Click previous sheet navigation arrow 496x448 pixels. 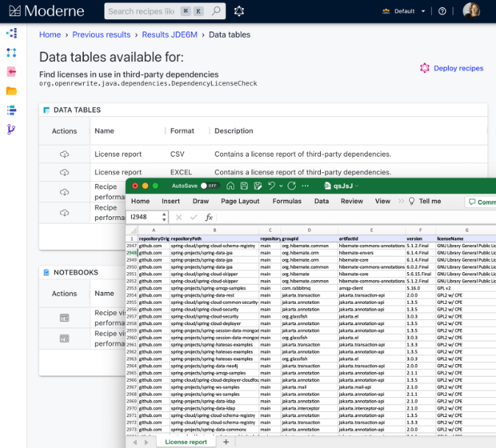tap(135, 442)
